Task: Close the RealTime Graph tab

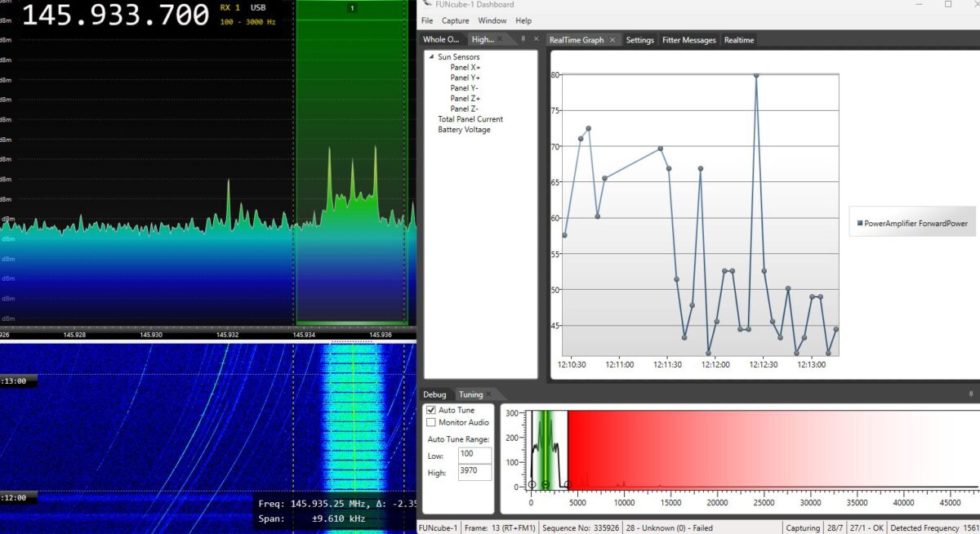Action: (x=612, y=40)
